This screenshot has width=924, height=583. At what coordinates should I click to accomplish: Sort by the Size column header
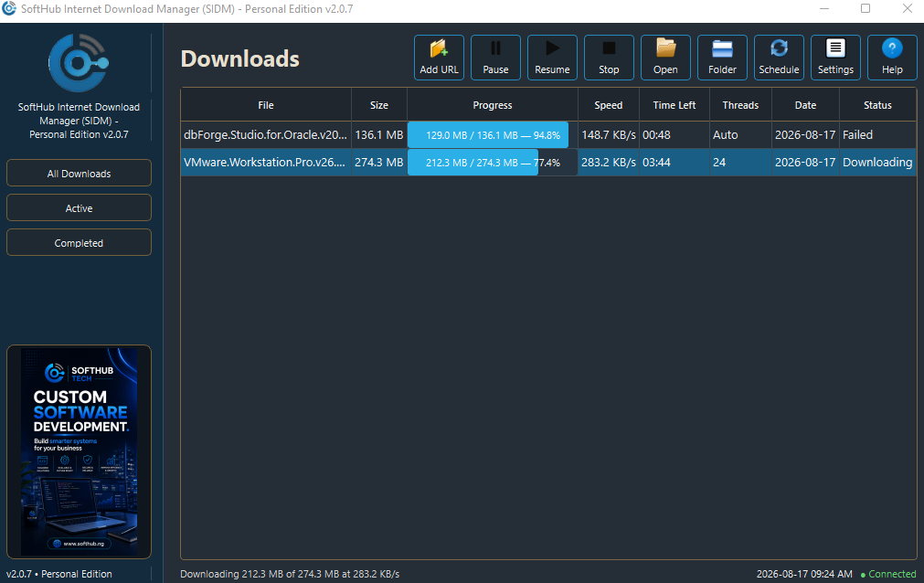coord(379,105)
